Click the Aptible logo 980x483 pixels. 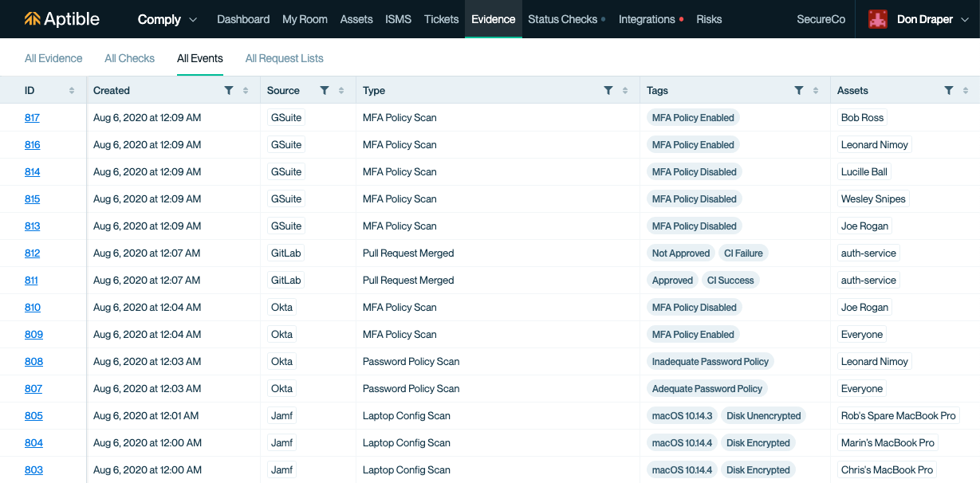(x=62, y=19)
